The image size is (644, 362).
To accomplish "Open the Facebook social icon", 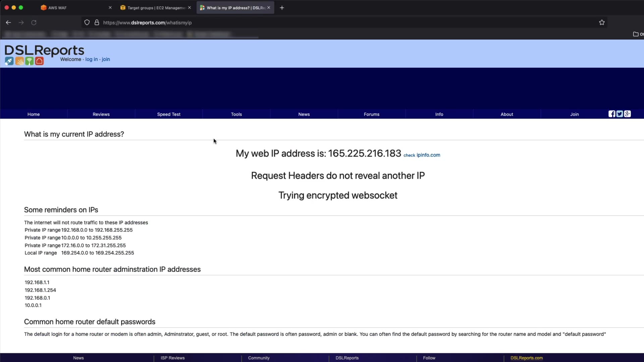I will coord(612,114).
